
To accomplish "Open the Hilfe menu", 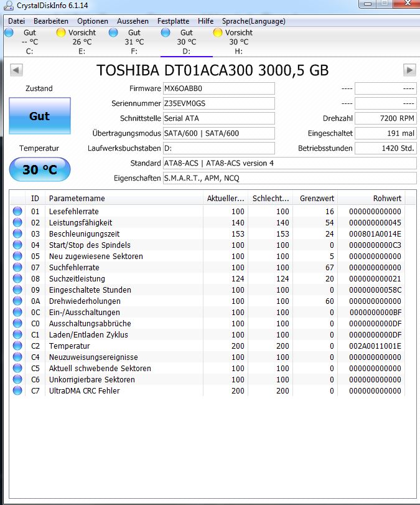I will (206, 21).
